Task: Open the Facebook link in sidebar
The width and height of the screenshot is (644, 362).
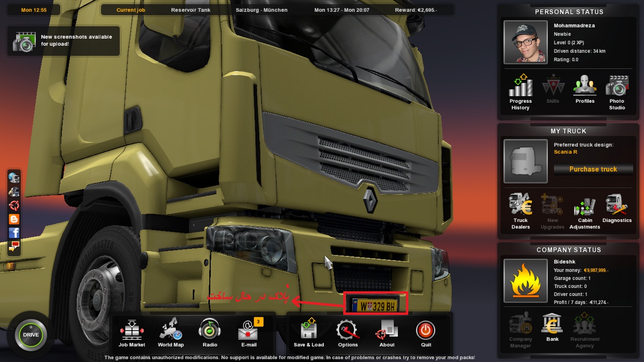Action: 14,233
